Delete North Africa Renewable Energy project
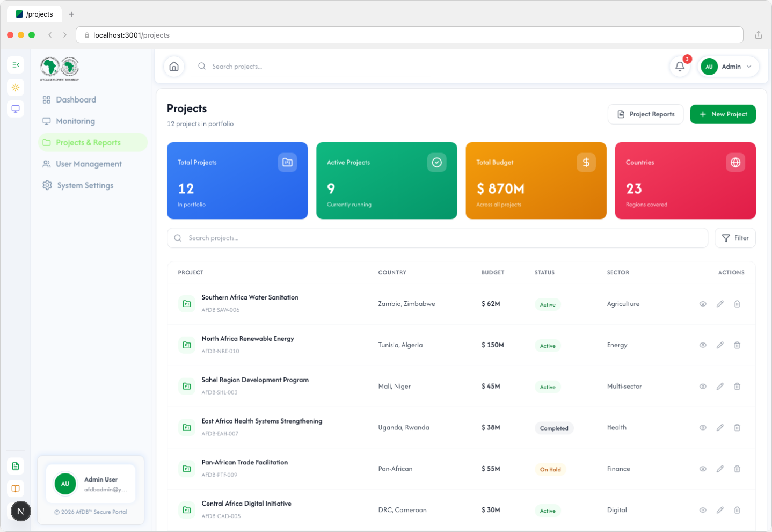The width and height of the screenshot is (772, 532). click(737, 345)
